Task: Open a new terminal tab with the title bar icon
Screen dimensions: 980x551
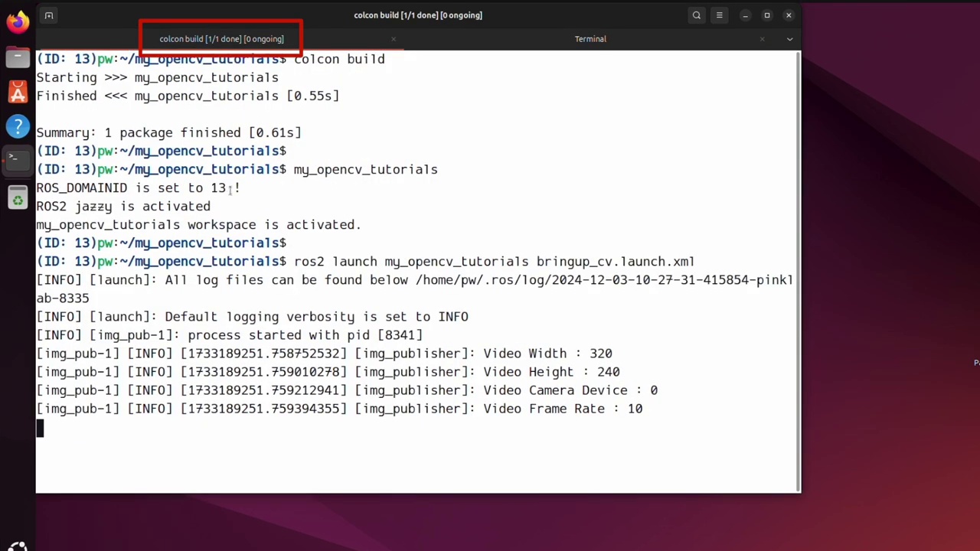Action: [49, 15]
